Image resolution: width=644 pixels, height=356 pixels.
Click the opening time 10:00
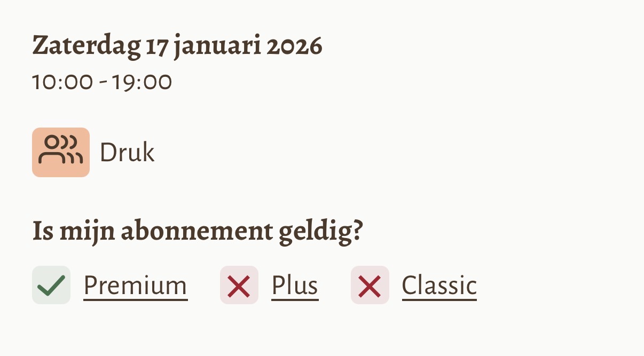tap(62, 83)
